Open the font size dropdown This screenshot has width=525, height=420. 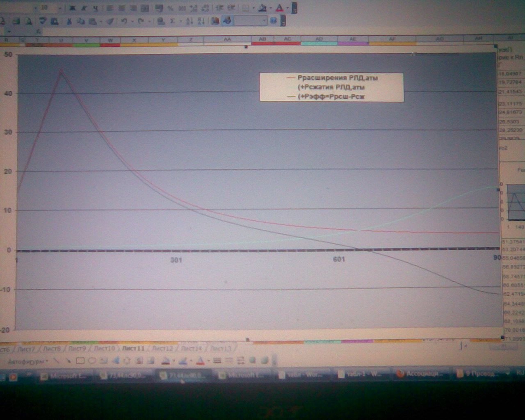click(x=60, y=8)
